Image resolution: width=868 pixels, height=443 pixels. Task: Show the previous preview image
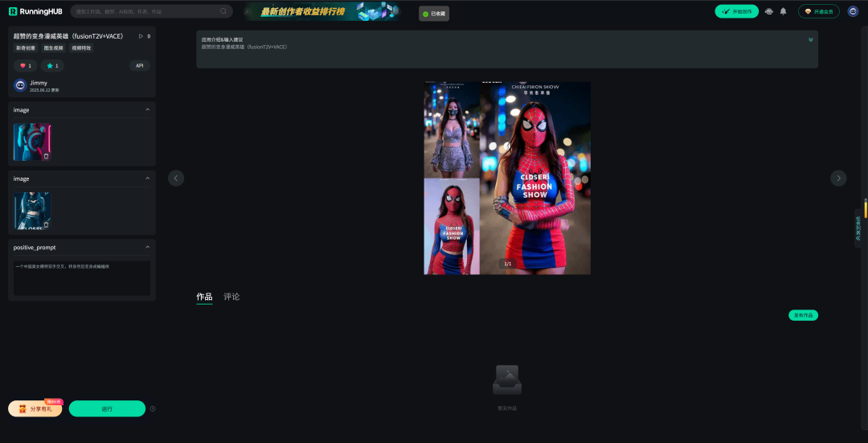click(x=176, y=178)
